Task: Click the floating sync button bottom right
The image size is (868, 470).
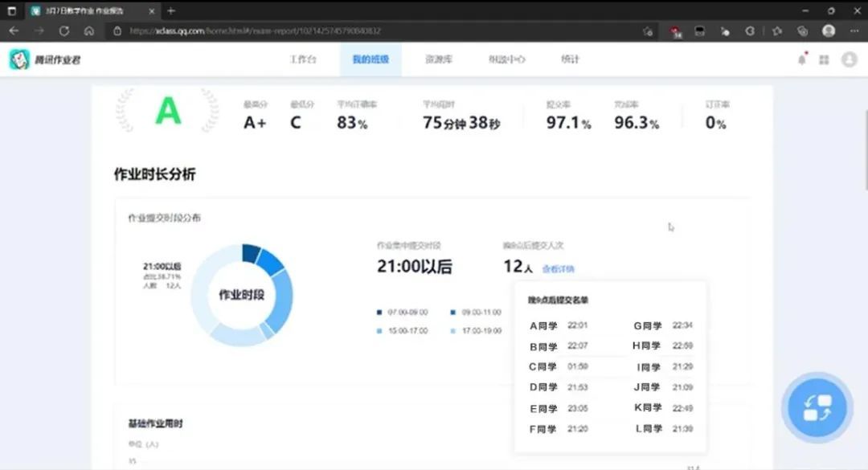Action: coord(817,408)
